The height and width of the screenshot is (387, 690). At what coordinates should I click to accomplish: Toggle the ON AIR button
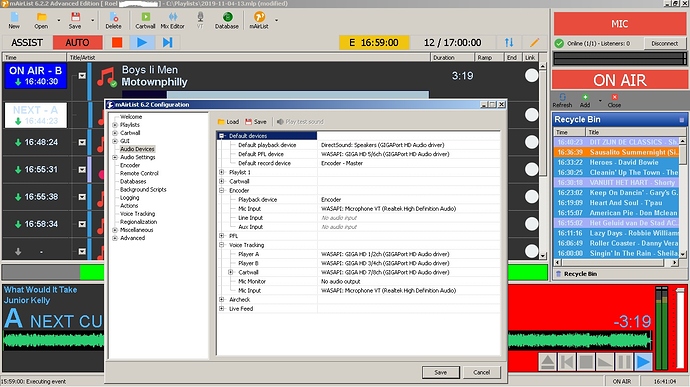[620, 80]
